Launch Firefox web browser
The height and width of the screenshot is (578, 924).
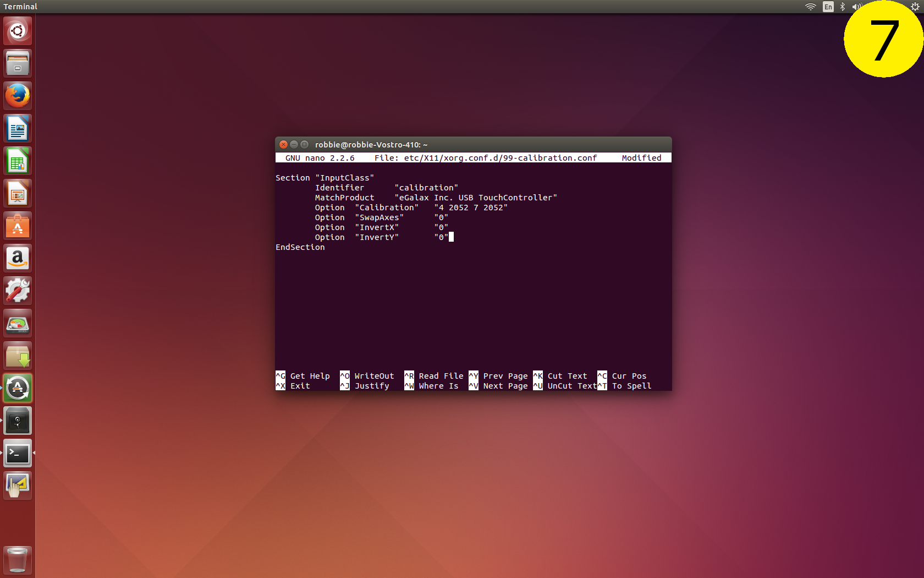point(18,96)
